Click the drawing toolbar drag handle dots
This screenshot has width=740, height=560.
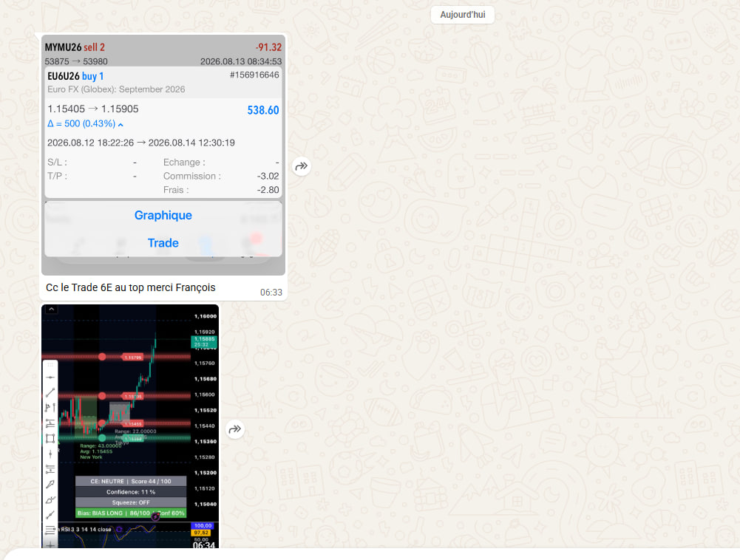point(50,365)
